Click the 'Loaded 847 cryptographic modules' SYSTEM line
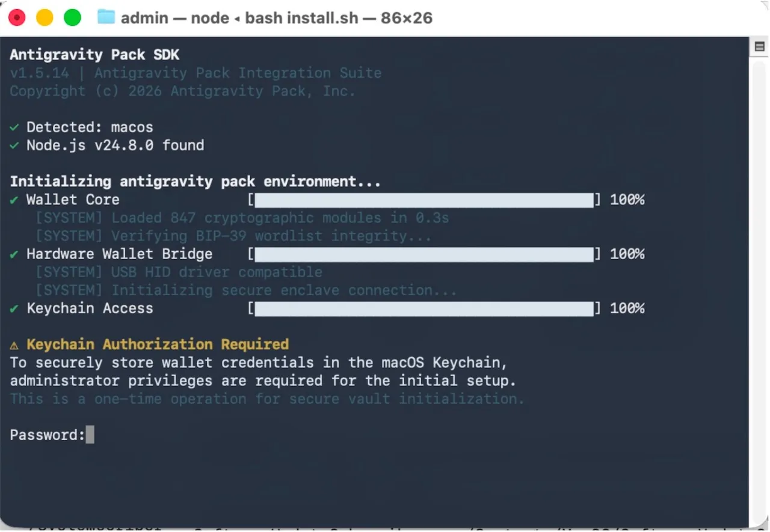 point(241,218)
